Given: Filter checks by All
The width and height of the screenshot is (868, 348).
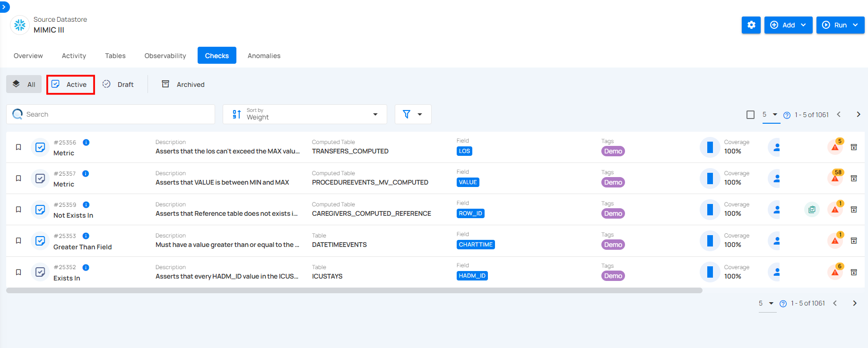Looking at the screenshot, I should coord(24,84).
